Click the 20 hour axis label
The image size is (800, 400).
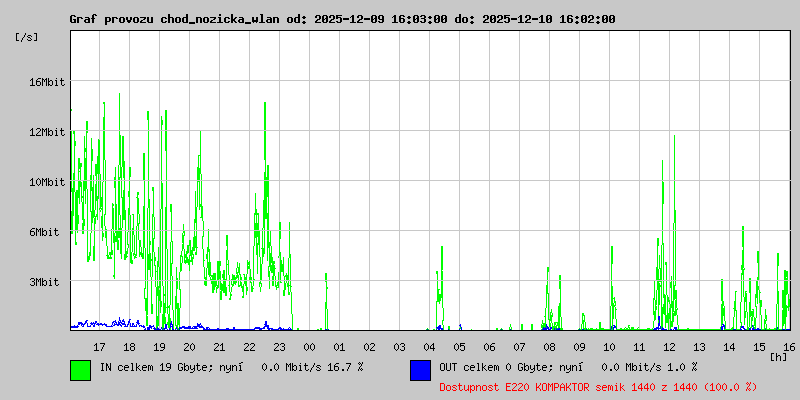(x=189, y=347)
